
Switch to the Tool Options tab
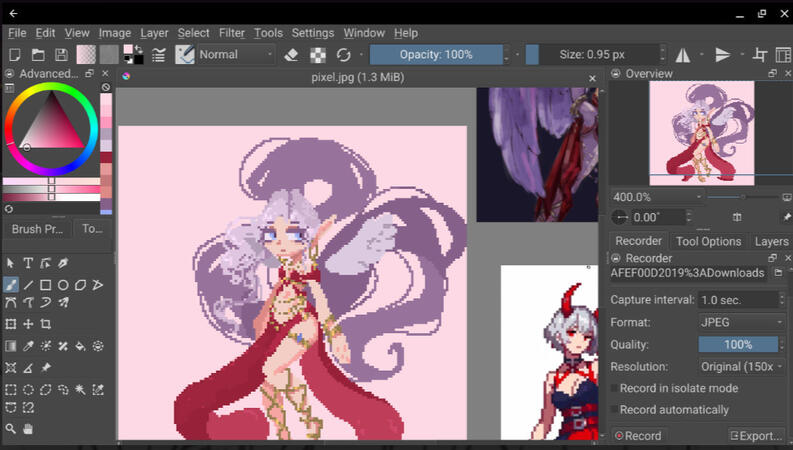click(x=708, y=241)
